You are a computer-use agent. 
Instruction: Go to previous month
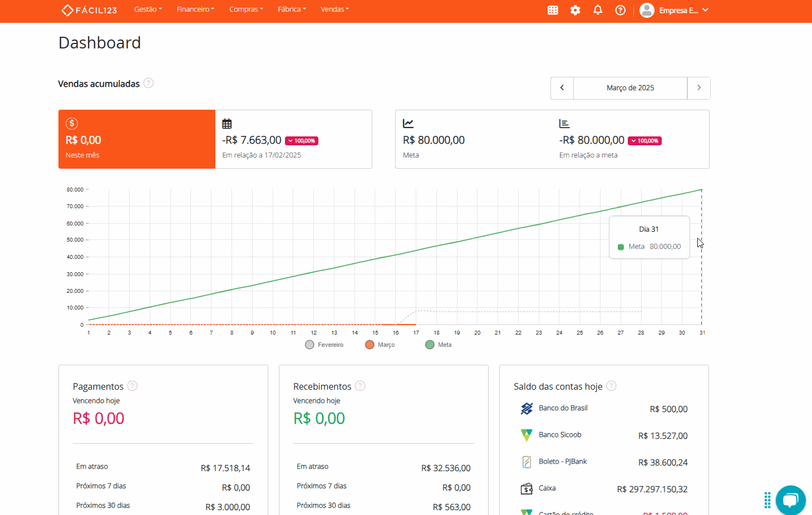[x=562, y=88]
